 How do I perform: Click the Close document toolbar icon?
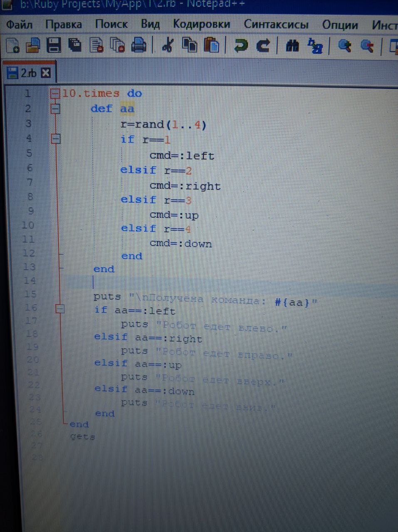click(97, 45)
